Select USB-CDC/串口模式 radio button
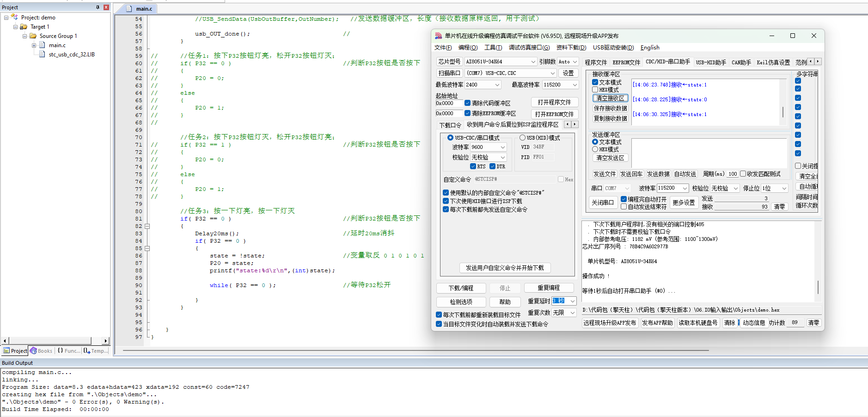 point(450,138)
